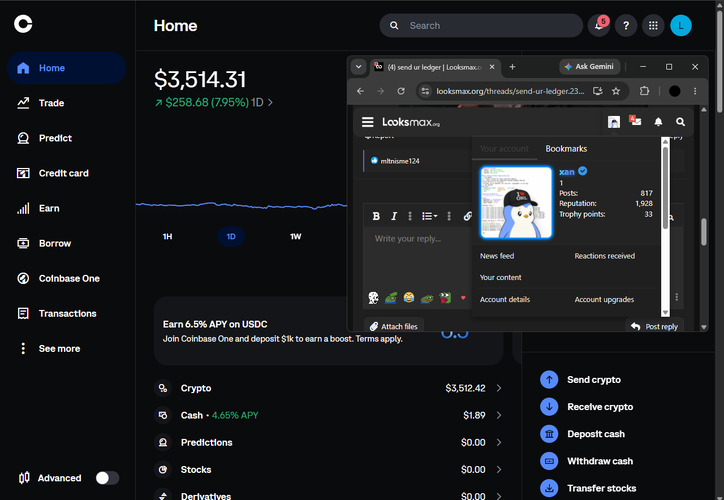Click the xan username link

[567, 172]
